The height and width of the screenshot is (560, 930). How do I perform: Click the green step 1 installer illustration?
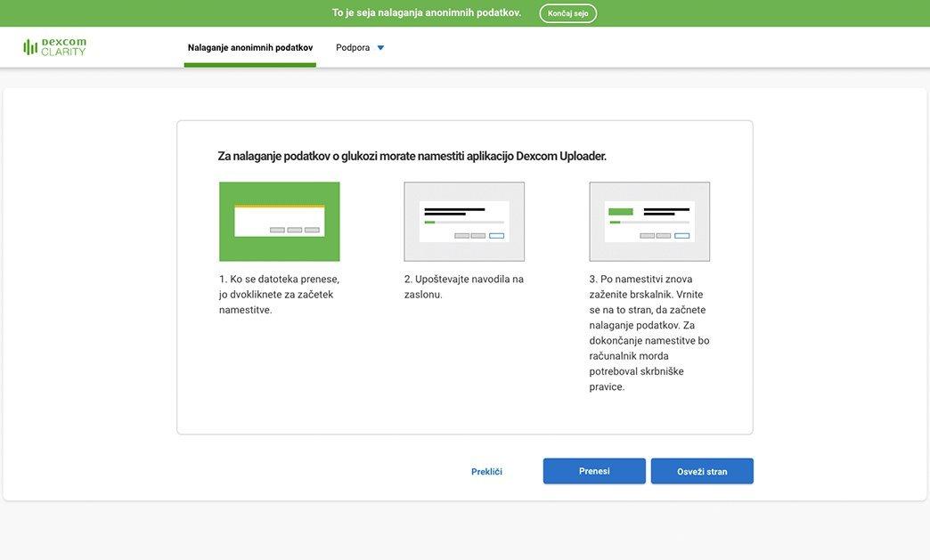[x=280, y=222]
